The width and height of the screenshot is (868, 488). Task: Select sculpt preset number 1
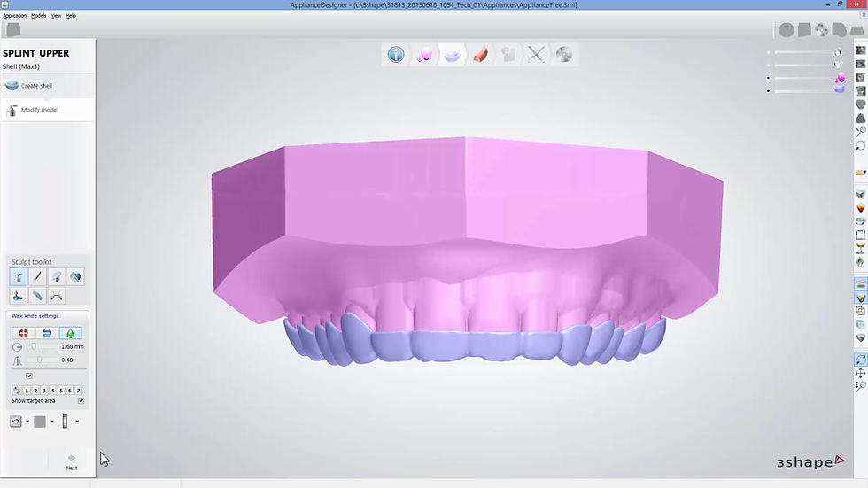[27, 390]
